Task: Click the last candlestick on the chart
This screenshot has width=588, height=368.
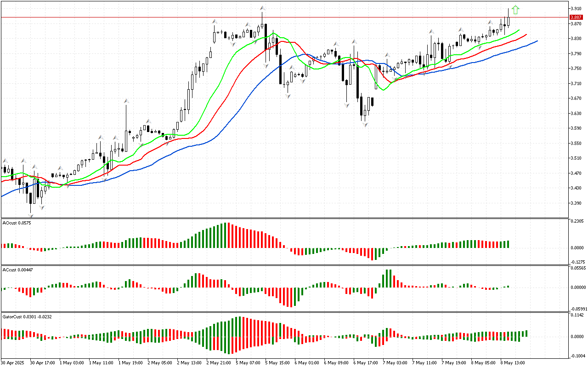Action: click(509, 21)
